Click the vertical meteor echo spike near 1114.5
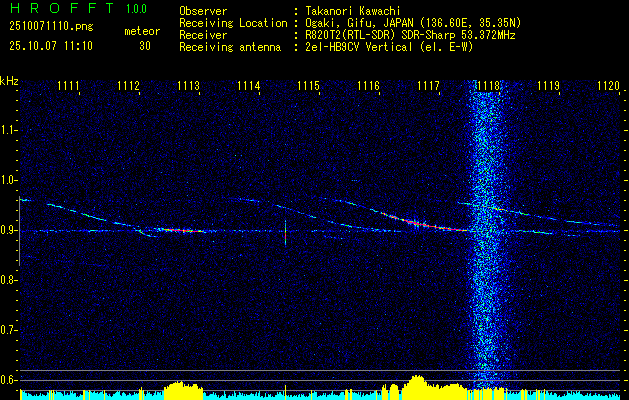This screenshot has width=629, height=400. click(x=285, y=233)
